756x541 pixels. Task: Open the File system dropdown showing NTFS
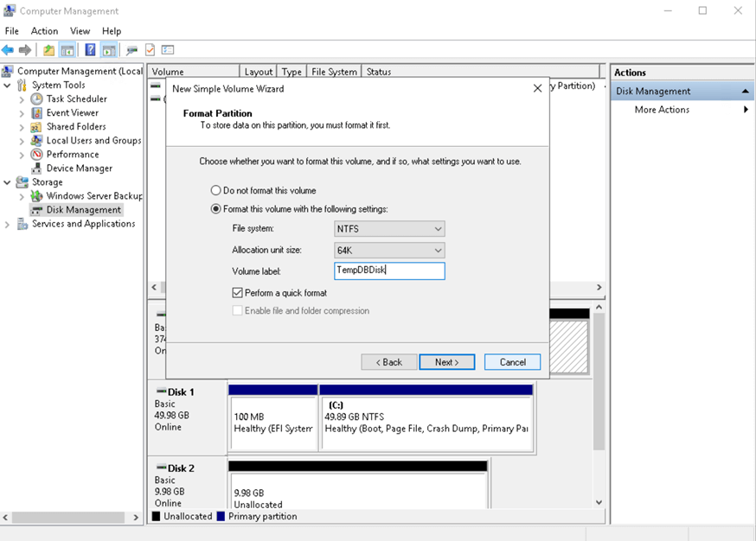coord(389,229)
